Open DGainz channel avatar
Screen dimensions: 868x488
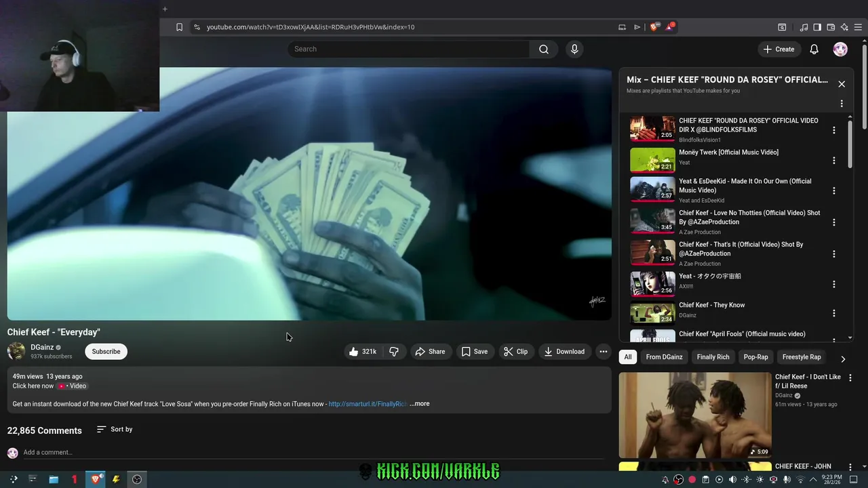pos(16,351)
